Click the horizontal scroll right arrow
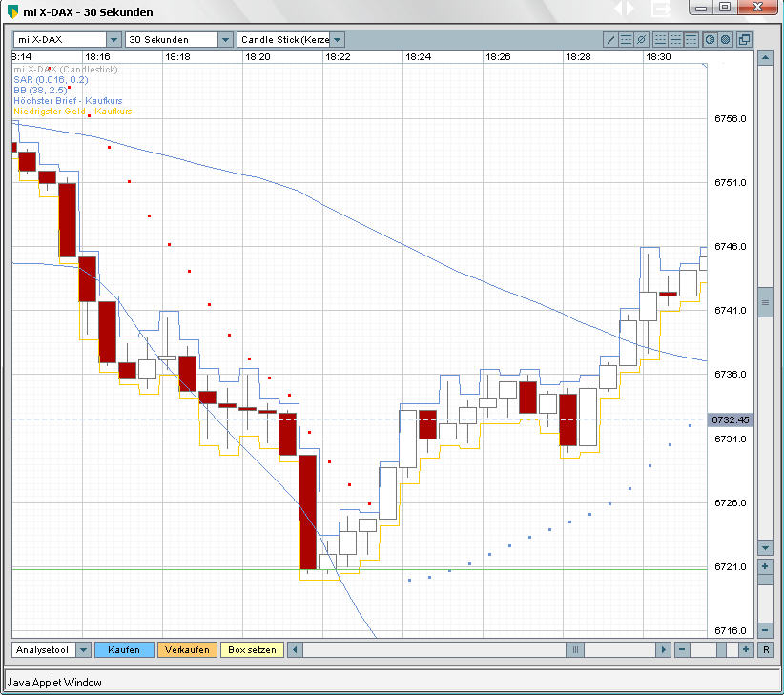This screenshot has height=695, width=784. click(x=663, y=649)
